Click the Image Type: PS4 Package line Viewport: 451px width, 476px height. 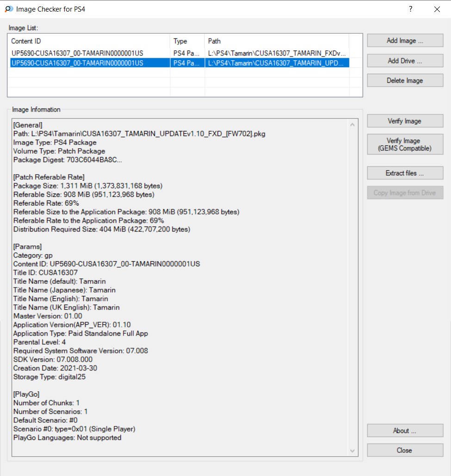point(55,142)
